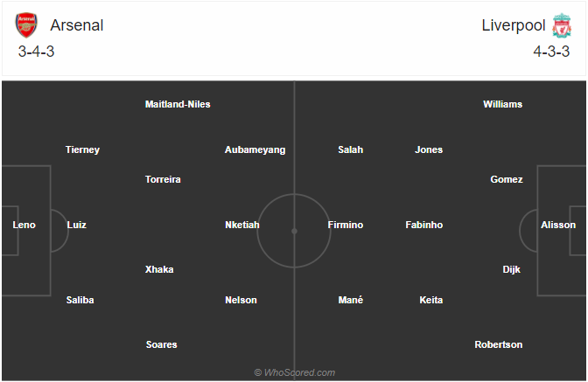Viewport: 588px width, 382px height.
Task: Click goalkeeper Leno's name
Action: (24, 225)
